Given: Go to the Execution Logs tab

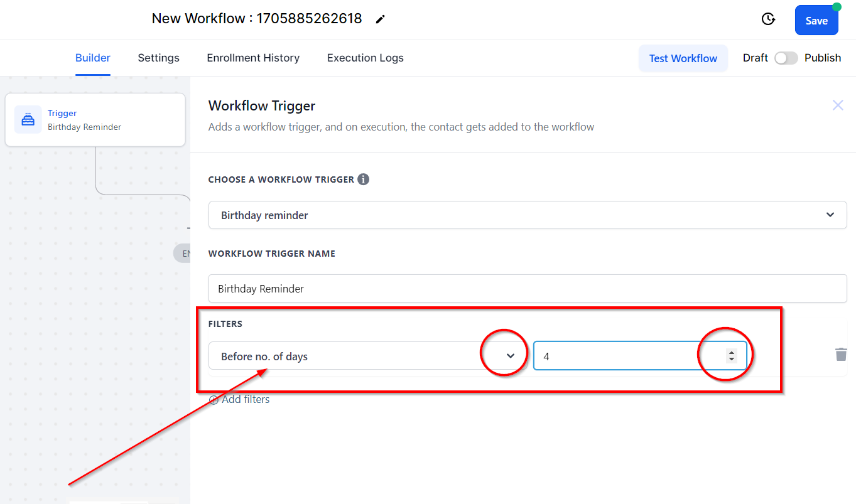Looking at the screenshot, I should click(365, 58).
